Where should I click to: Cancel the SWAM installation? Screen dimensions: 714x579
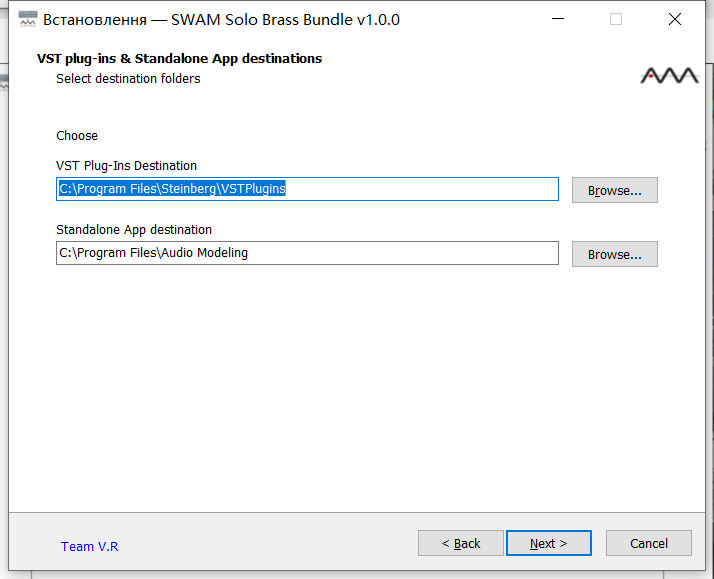click(649, 543)
